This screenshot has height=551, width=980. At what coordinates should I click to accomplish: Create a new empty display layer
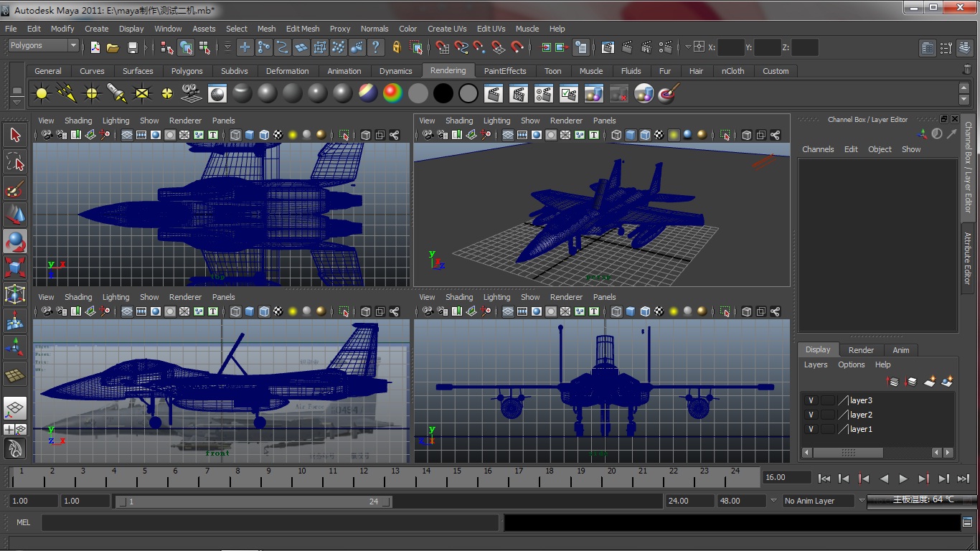pos(930,381)
